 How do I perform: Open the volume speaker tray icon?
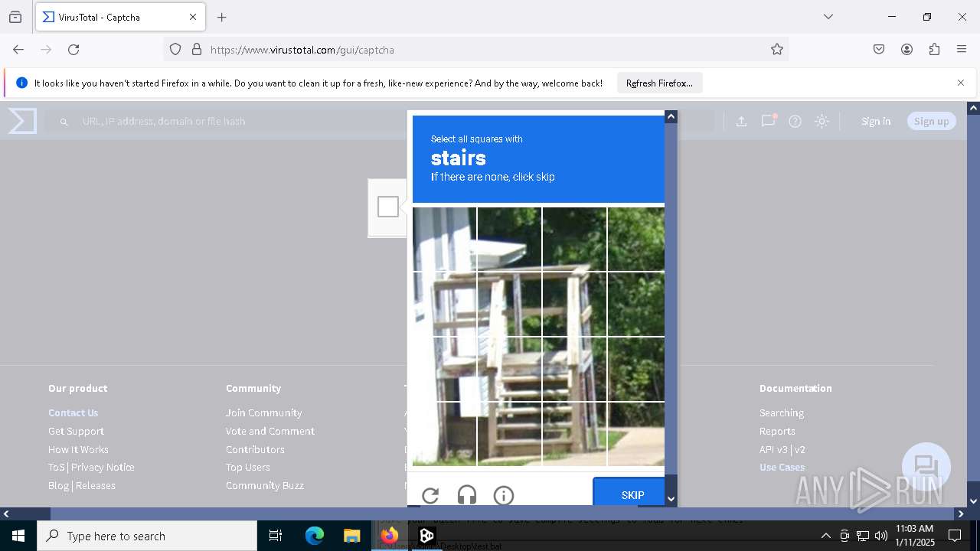tap(880, 536)
